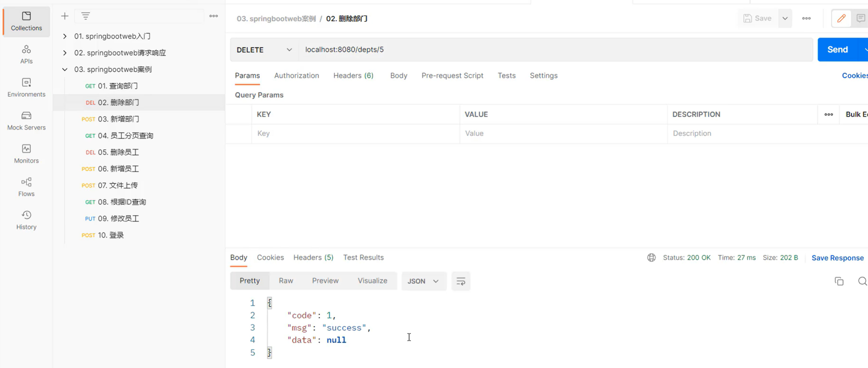The image size is (868, 368).
Task: Open the Mock Servers sidebar panel
Action: [x=26, y=121]
